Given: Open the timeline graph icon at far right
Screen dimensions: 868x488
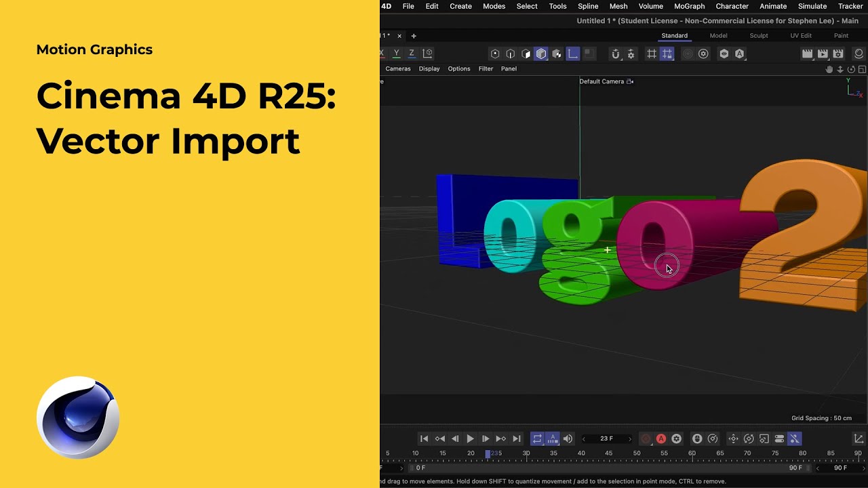Looking at the screenshot, I should [859, 439].
